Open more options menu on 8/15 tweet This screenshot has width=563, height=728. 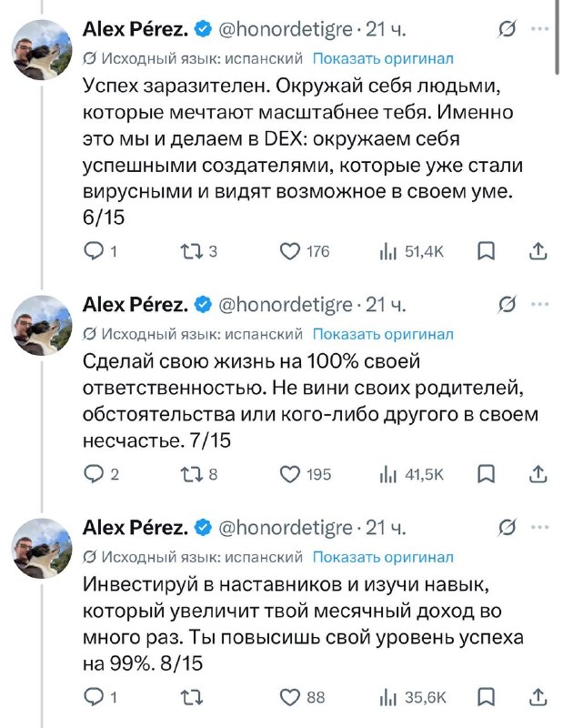point(539,527)
